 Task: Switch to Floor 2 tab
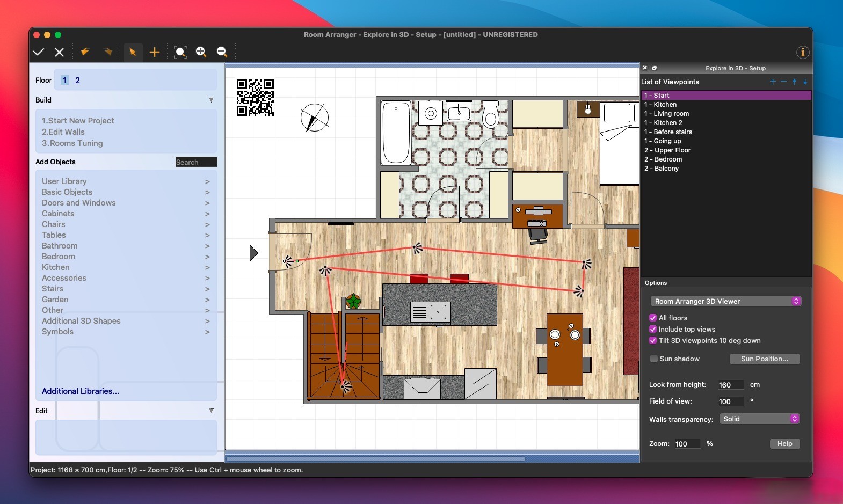point(77,80)
